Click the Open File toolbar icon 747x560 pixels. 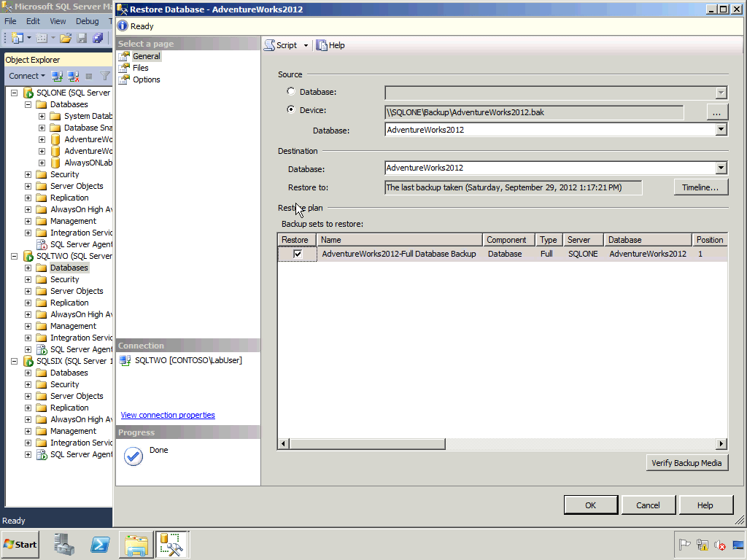tap(66, 38)
